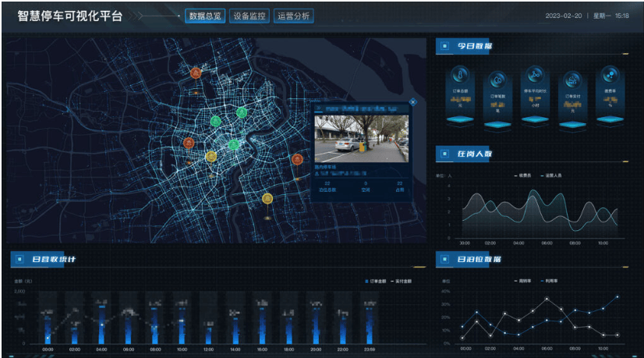Click the square icon beside 日泊位数据
This screenshot has width=644, height=358.
coord(444,259)
